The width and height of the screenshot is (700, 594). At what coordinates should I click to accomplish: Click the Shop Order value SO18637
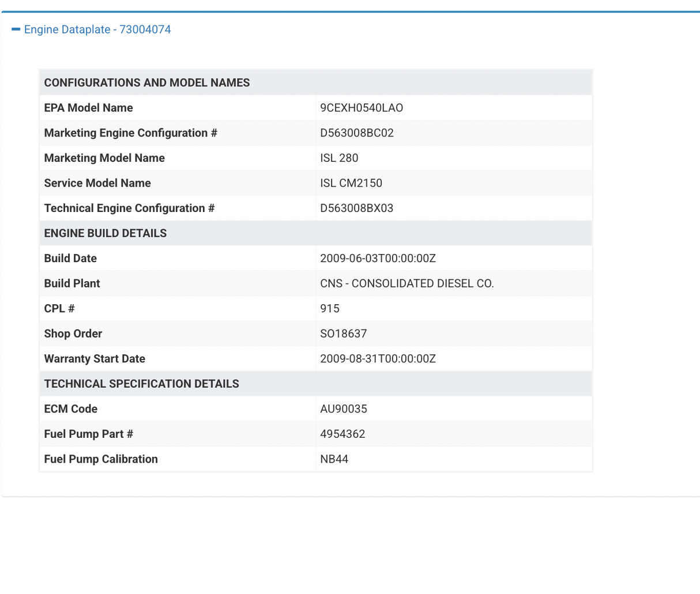click(x=344, y=334)
